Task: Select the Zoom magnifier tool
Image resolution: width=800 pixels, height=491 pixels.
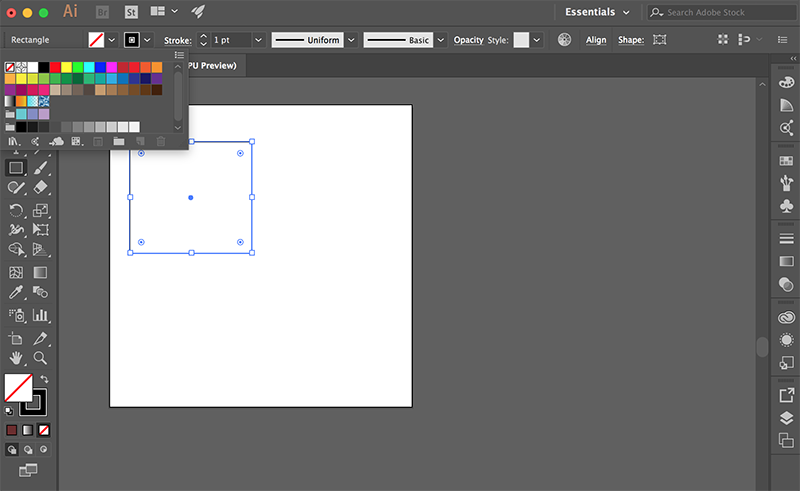Action: 40,358
